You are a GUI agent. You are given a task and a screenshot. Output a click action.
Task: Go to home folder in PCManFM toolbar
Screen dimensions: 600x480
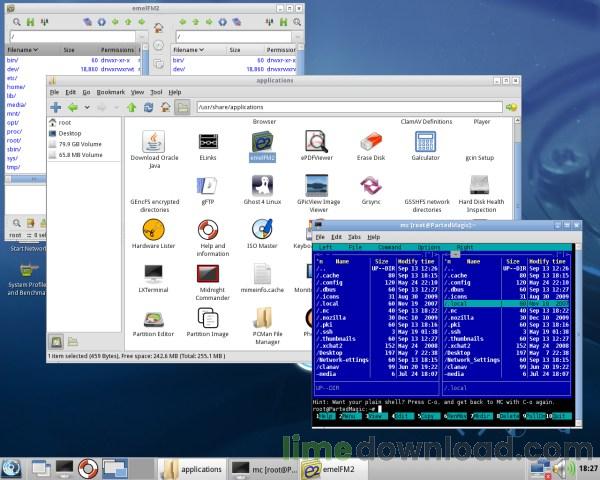click(165, 107)
